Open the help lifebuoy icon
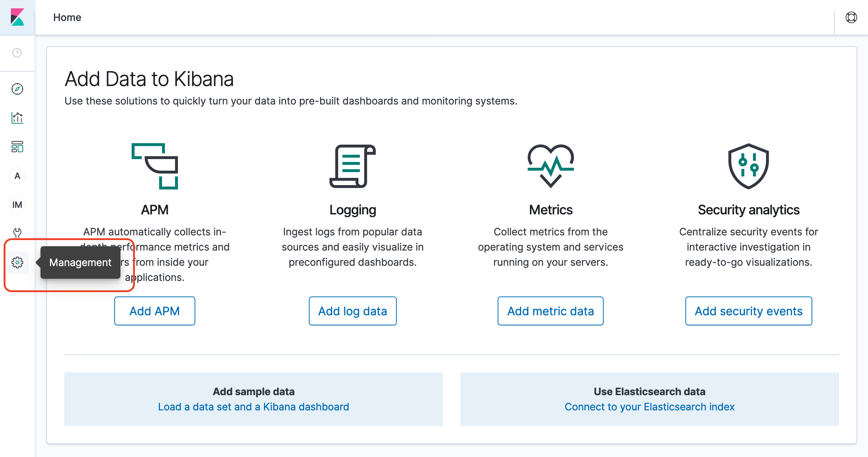The width and height of the screenshot is (868, 457). (851, 17)
